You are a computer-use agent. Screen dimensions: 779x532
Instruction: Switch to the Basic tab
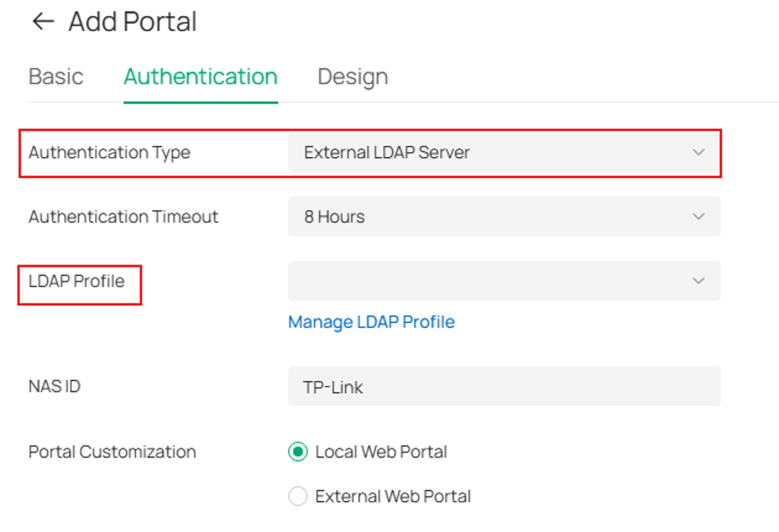55,77
